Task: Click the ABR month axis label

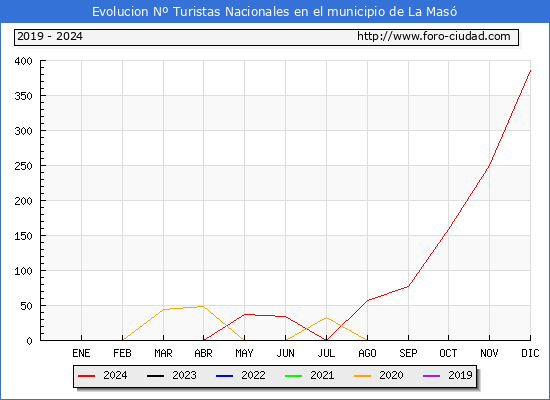Action: click(203, 353)
